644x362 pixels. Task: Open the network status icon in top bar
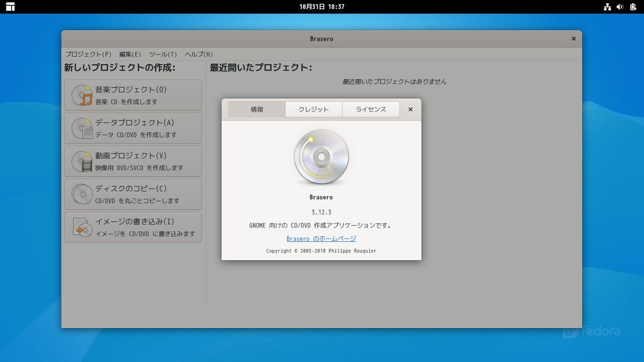point(607,7)
